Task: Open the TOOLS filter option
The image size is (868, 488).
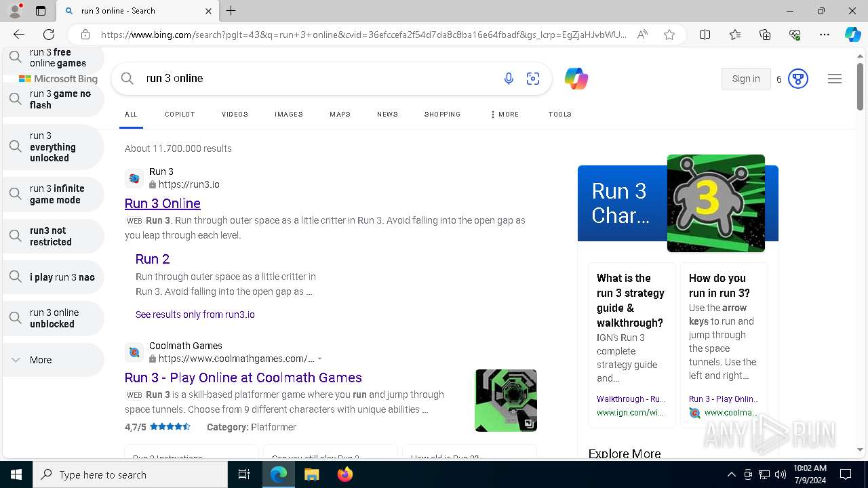Action: pyautogui.click(x=559, y=115)
